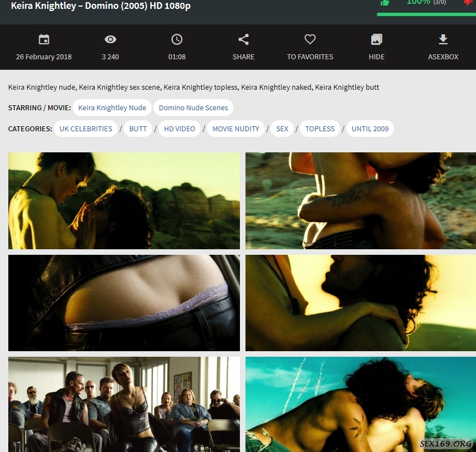Click the Keira Knightley Nude starring tag
476x452 pixels.
tap(112, 107)
